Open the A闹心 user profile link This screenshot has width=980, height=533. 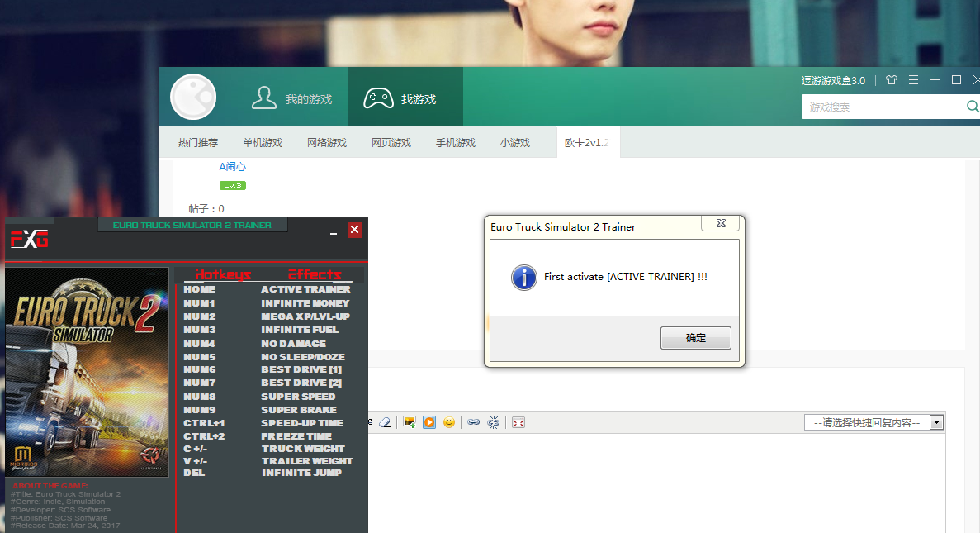[233, 166]
